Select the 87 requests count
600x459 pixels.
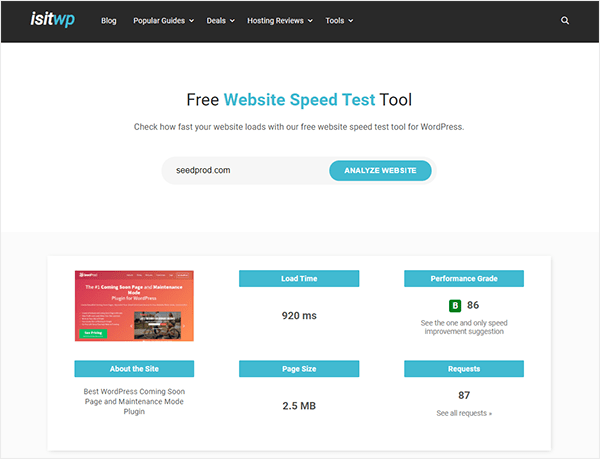pyautogui.click(x=464, y=395)
